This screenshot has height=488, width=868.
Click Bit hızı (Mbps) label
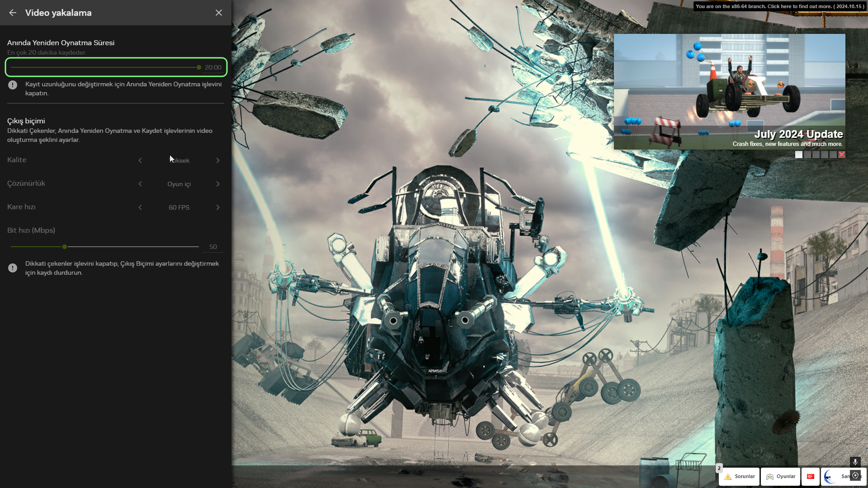[31, 230]
